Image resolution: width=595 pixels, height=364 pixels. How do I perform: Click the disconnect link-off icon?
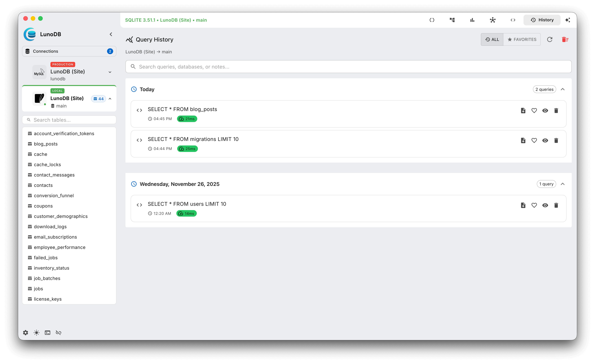[x=58, y=333]
